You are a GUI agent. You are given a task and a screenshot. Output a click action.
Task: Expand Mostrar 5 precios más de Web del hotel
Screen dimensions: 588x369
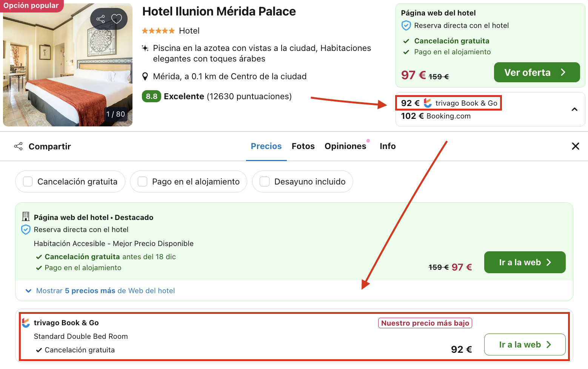point(100,291)
